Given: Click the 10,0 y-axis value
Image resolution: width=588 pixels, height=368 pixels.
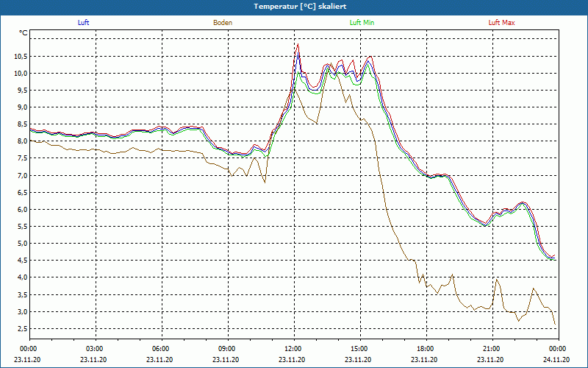Looking at the screenshot, I should pos(21,73).
